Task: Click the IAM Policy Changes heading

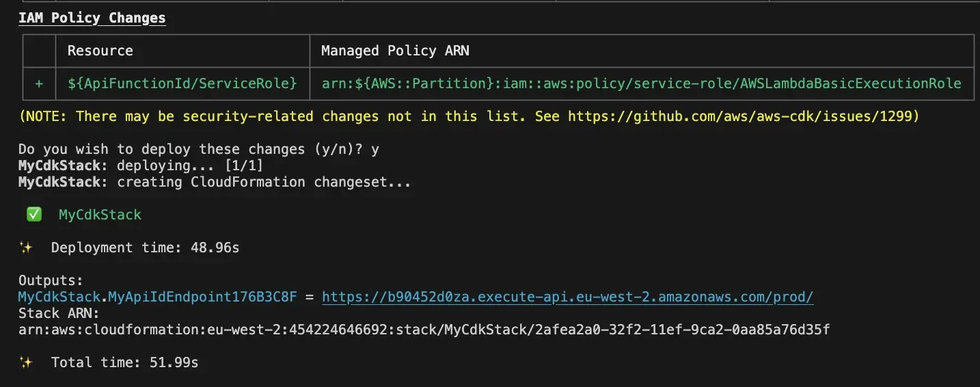Action: pyautogui.click(x=92, y=18)
